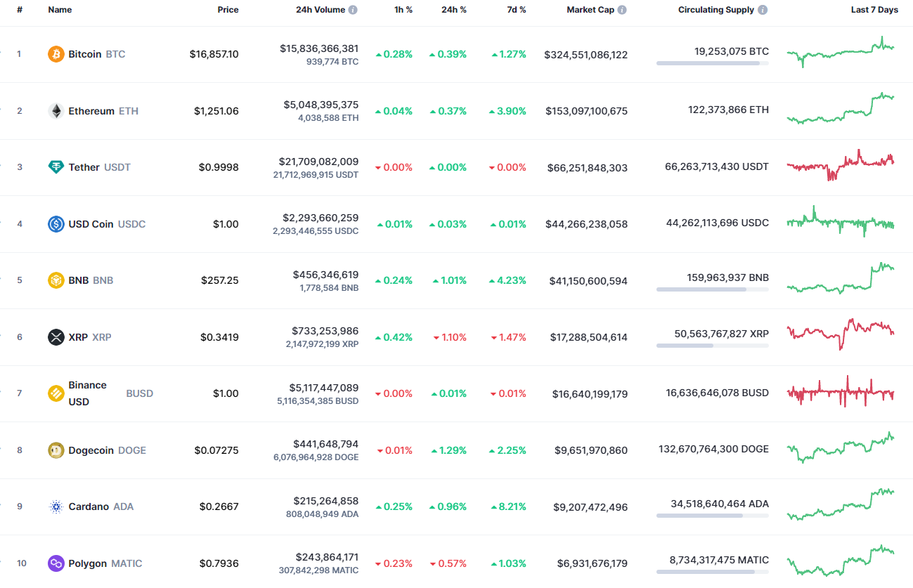Image resolution: width=913 pixels, height=588 pixels.
Task: Sort by the 1h % column
Action: pyautogui.click(x=403, y=10)
